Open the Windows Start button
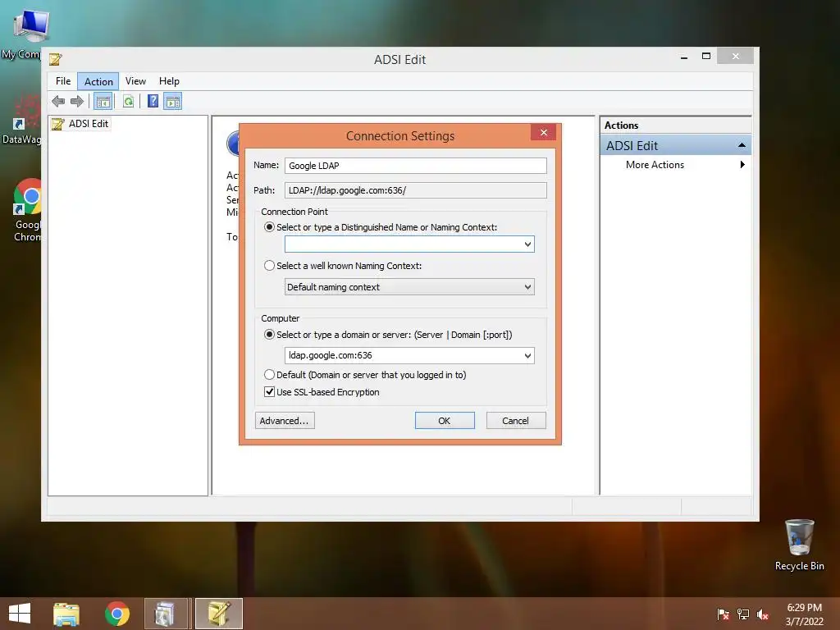The image size is (840, 630). tap(20, 614)
